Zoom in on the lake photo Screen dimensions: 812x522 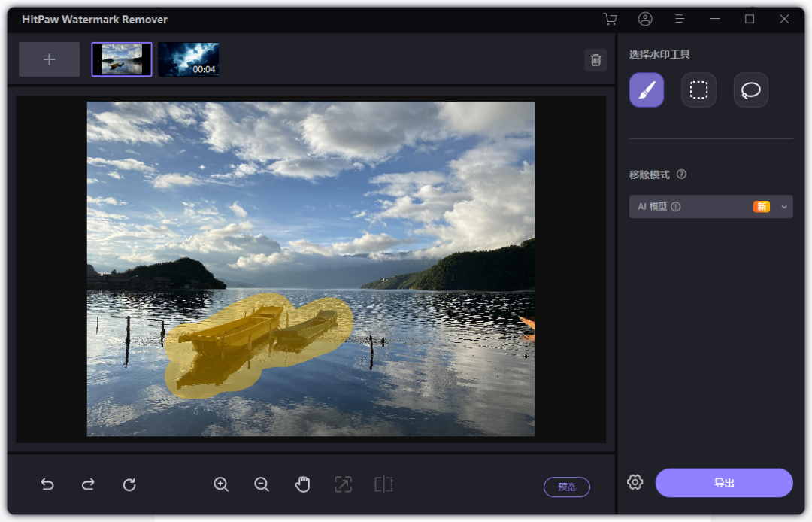[x=221, y=484]
